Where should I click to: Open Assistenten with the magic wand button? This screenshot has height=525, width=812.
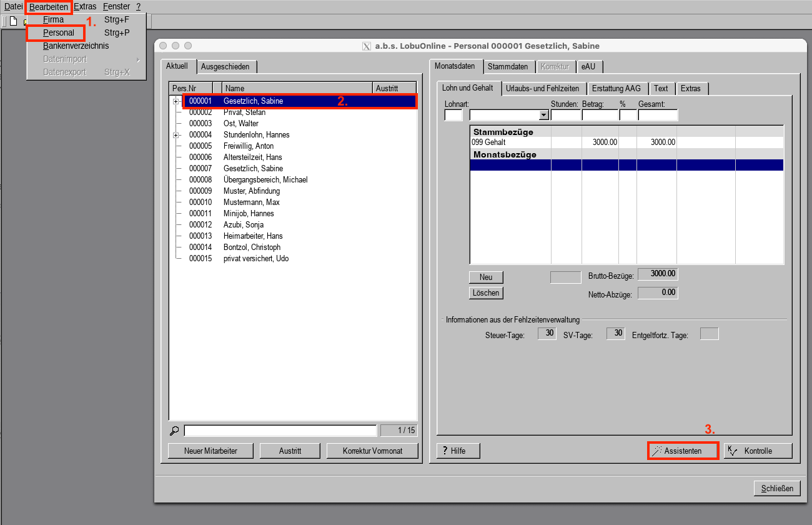click(682, 451)
